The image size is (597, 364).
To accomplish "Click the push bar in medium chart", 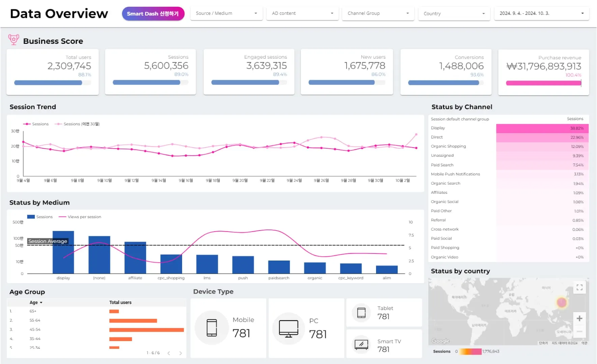I will point(243,265).
